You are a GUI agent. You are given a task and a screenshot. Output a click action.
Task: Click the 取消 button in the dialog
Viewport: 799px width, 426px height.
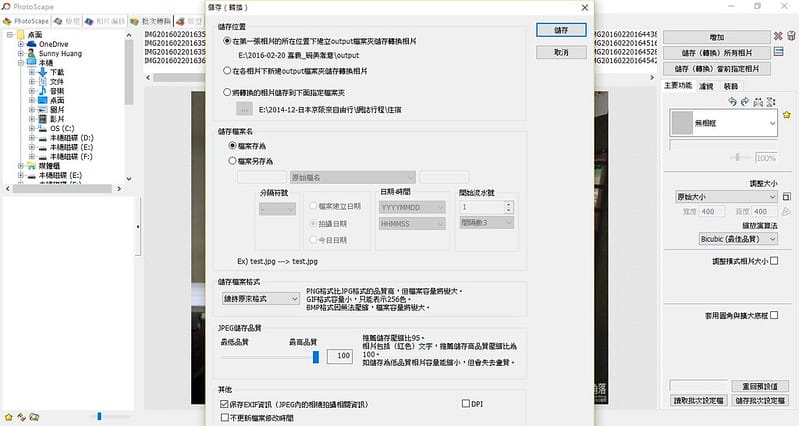[561, 52]
